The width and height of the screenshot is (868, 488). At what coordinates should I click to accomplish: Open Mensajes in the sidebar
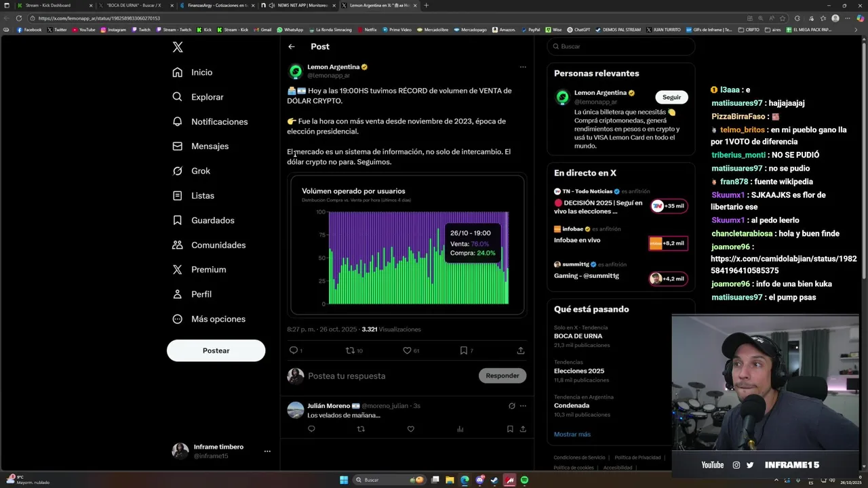tap(201, 146)
